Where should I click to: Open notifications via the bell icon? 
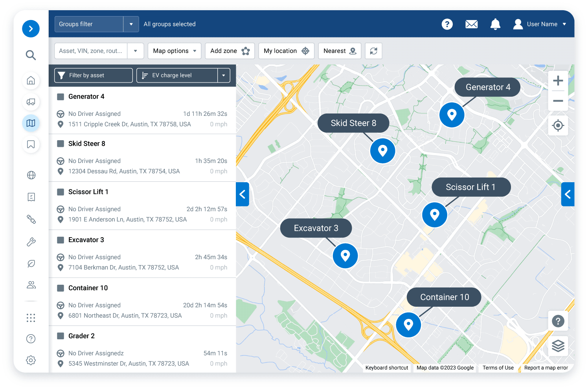coord(495,24)
